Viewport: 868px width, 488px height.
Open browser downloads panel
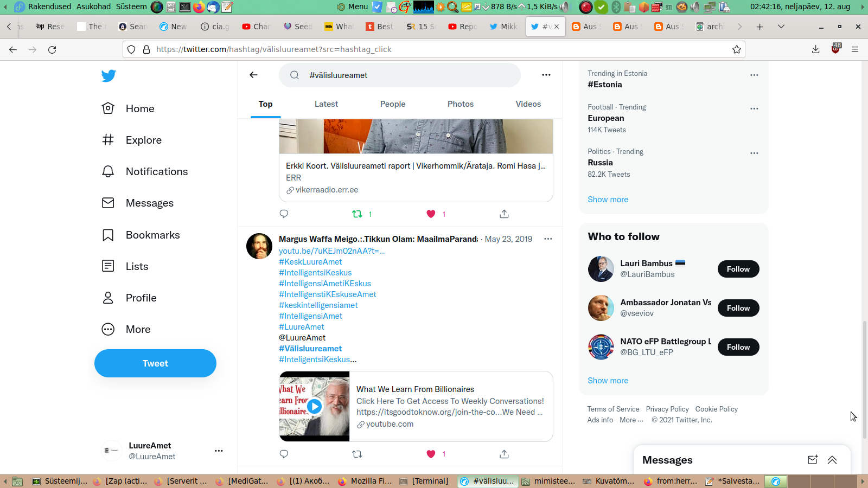(x=815, y=49)
